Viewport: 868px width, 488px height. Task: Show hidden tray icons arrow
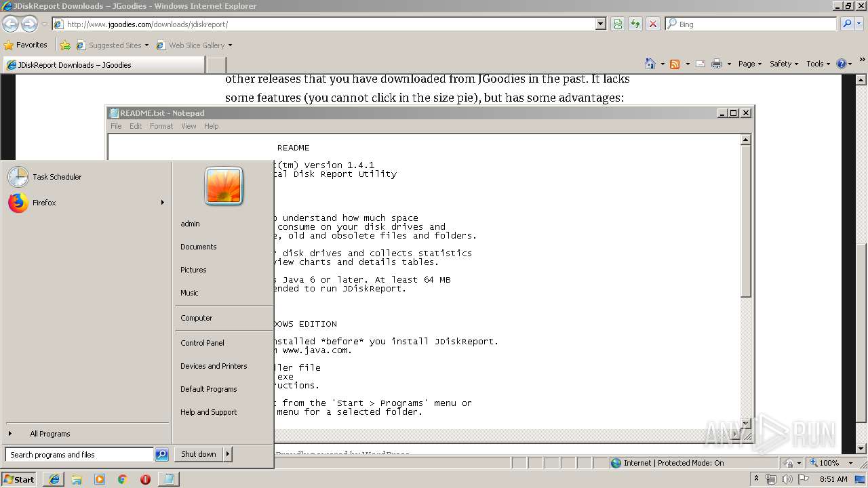click(756, 479)
